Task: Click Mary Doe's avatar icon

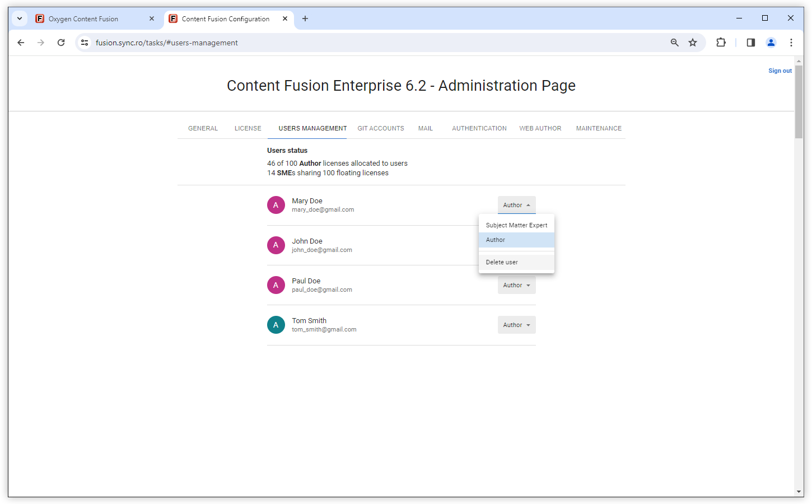Action: (276, 205)
